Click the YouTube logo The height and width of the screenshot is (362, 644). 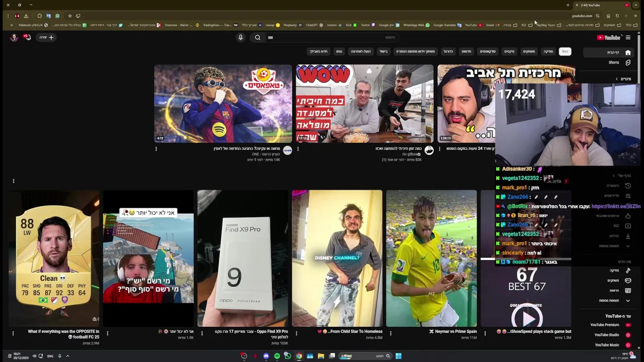(x=608, y=37)
